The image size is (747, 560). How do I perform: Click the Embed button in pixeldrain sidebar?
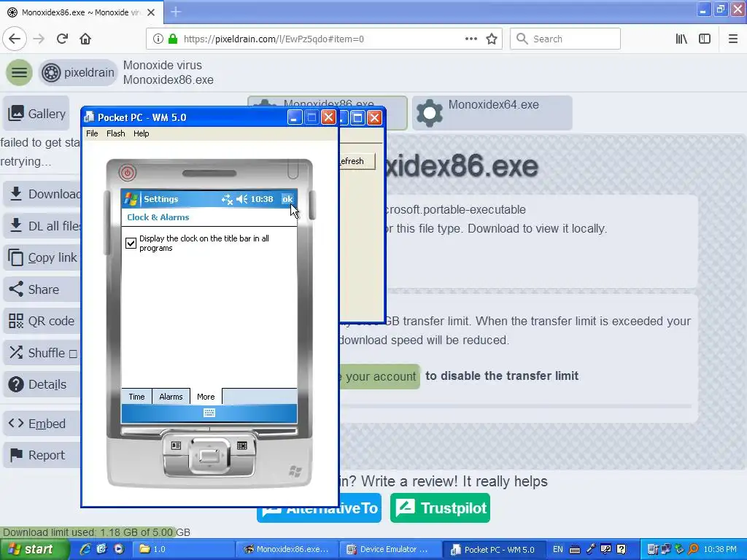click(42, 424)
